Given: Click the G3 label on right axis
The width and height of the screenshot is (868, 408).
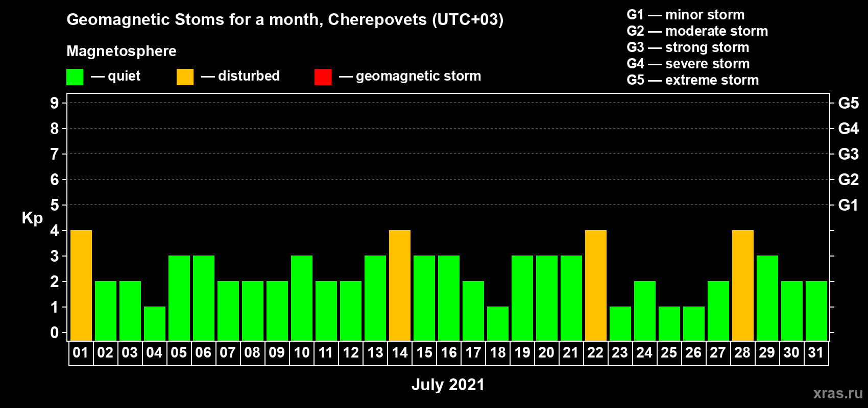Looking at the screenshot, I should (x=849, y=154).
